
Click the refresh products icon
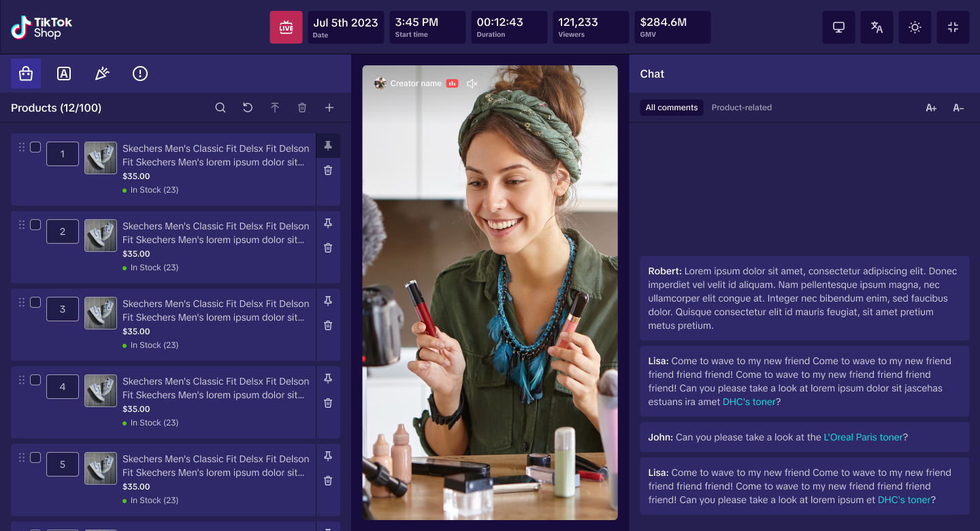tap(248, 108)
